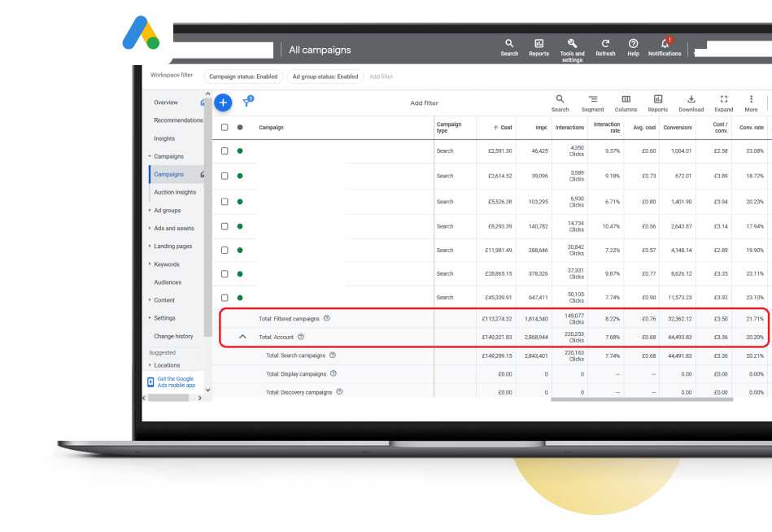772x532 pixels.
Task: Open the Segment icon above the table
Action: pos(592,101)
